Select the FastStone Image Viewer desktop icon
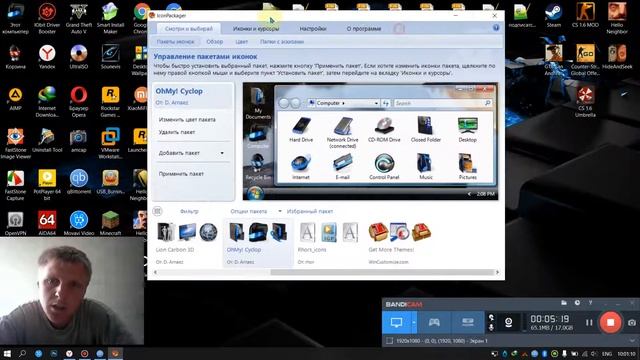Screen dimensions: 640x360 pos(16,144)
